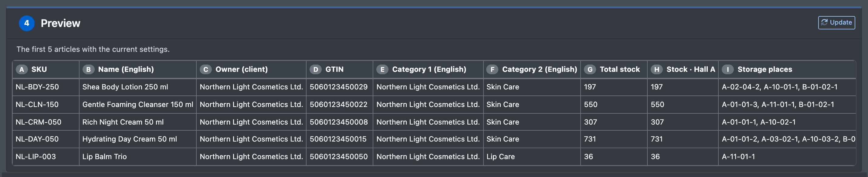Click the column E letter badge
The image size is (868, 177).
(382, 69)
